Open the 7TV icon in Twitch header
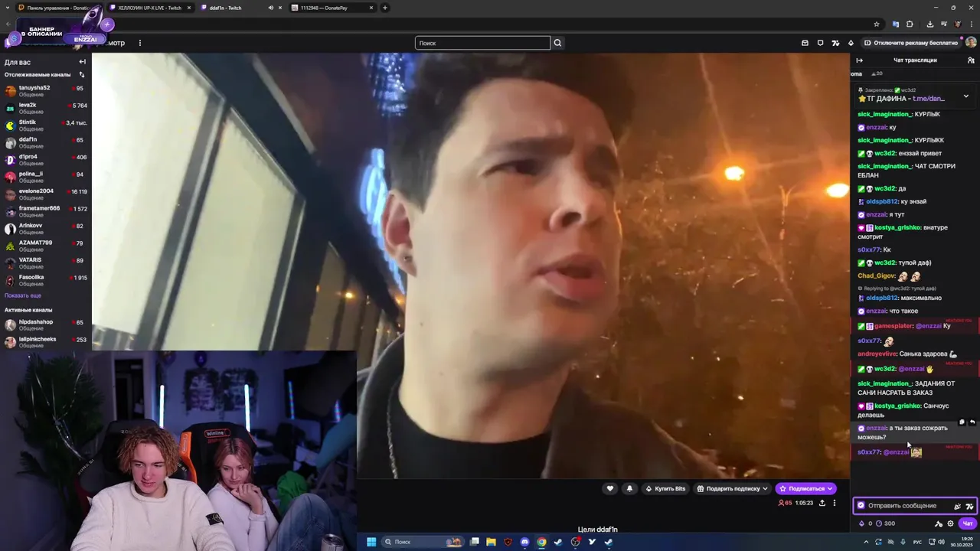 835,43
